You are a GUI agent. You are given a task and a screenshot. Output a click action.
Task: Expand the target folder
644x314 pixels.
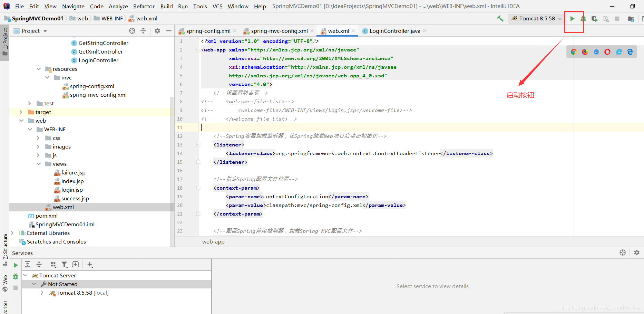(x=21, y=112)
